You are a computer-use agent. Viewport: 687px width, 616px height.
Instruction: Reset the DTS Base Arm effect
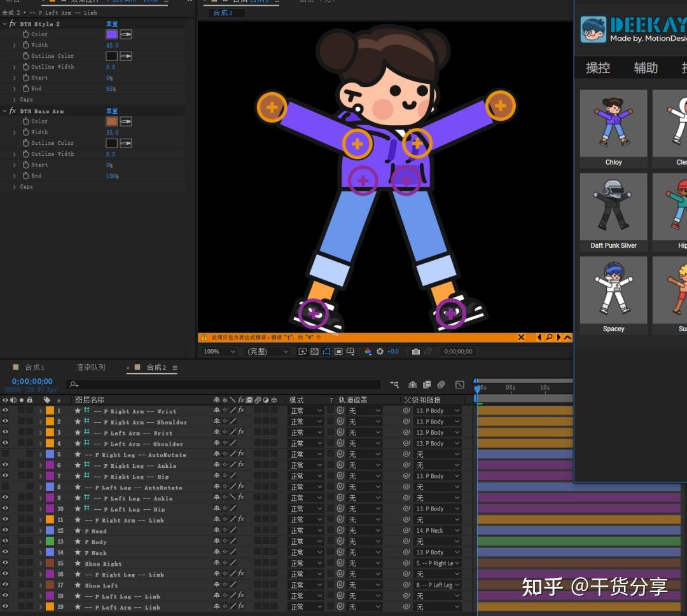[112, 111]
